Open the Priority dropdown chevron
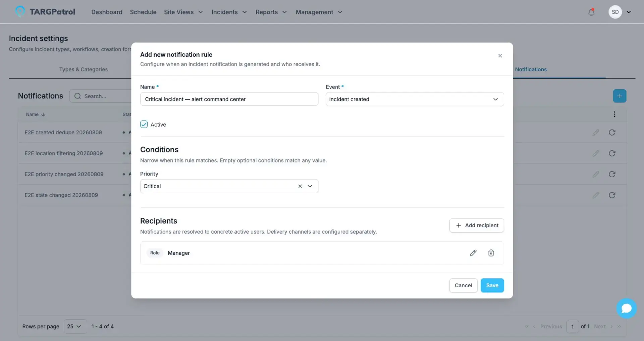644x341 pixels. [x=310, y=186]
